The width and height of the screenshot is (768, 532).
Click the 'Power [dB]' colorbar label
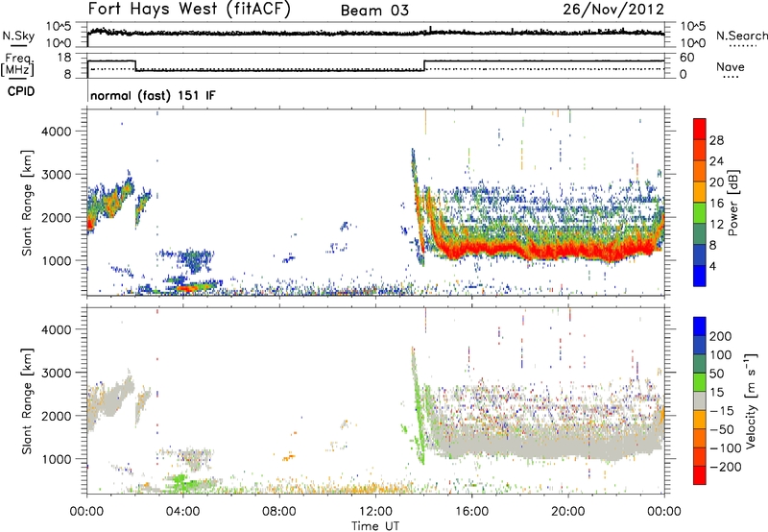(733, 203)
